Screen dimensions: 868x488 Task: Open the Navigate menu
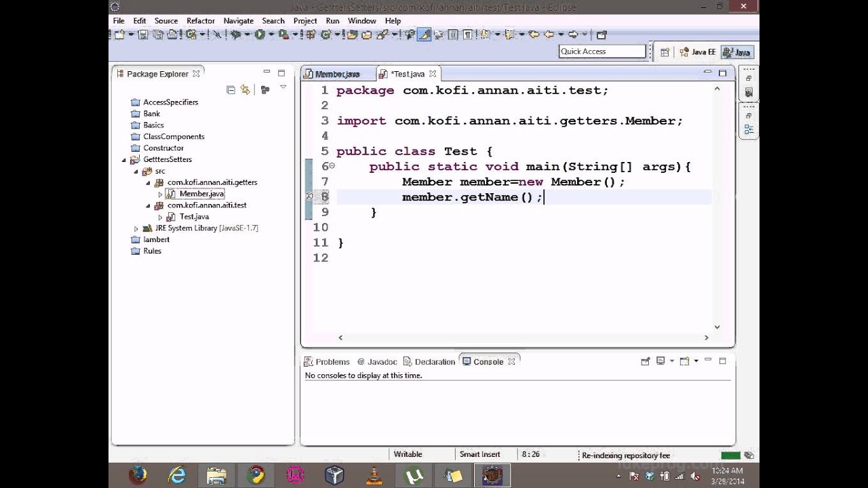pos(239,21)
